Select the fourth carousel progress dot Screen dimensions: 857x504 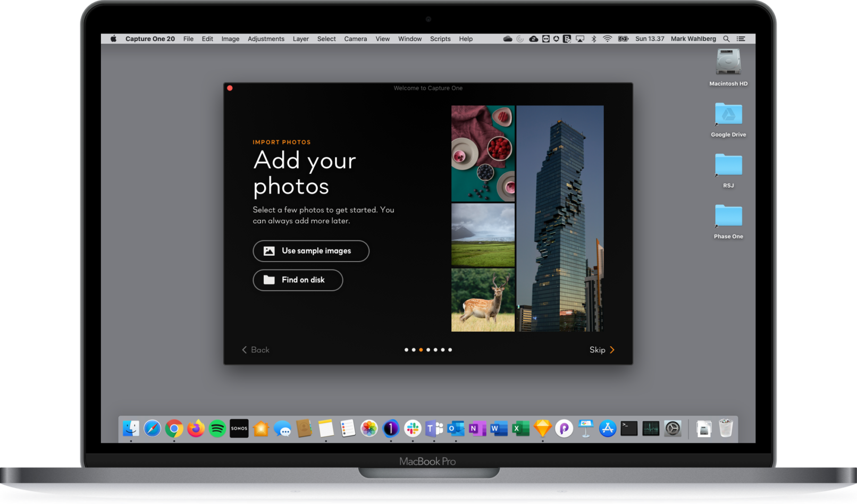point(428,350)
